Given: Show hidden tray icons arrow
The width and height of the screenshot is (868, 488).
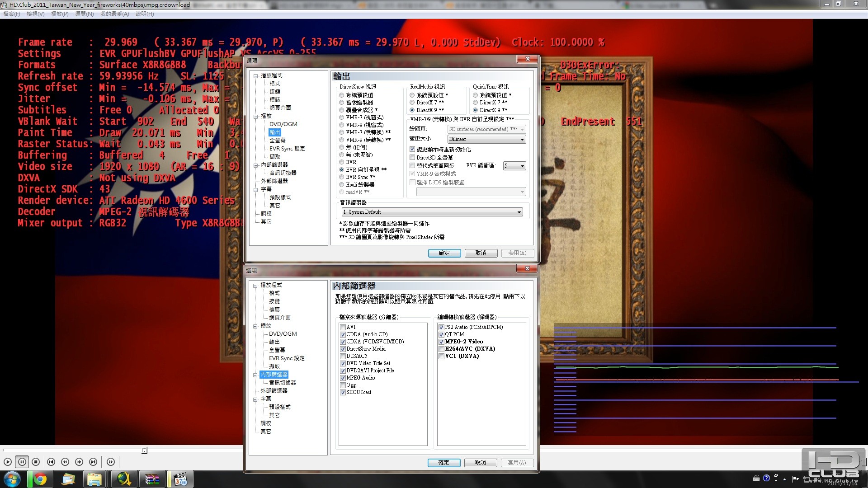Looking at the screenshot, I should (x=784, y=479).
